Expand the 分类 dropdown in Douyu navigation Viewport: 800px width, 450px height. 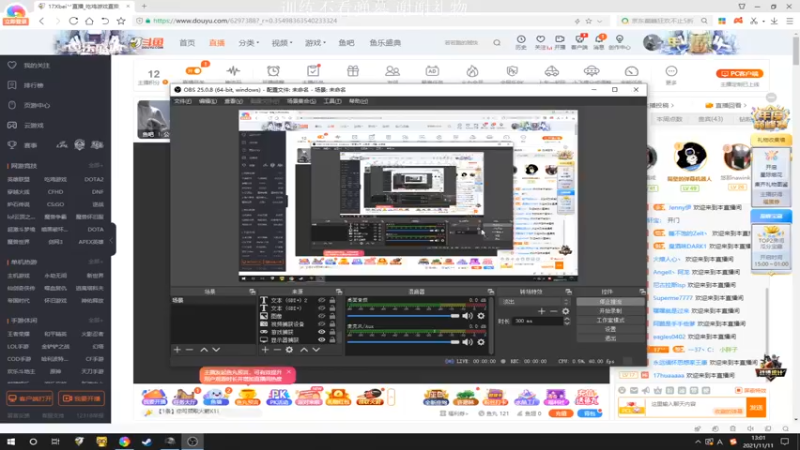pyautogui.click(x=248, y=43)
